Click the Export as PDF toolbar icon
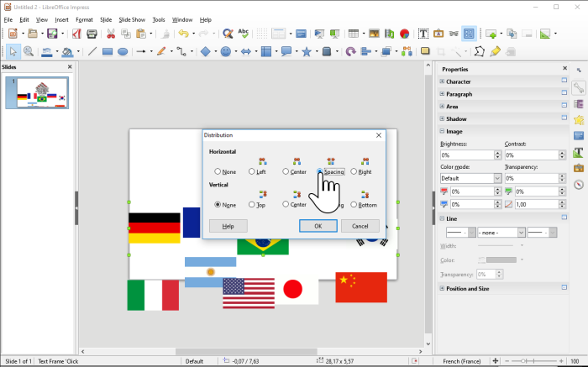The width and height of the screenshot is (588, 367). coord(77,34)
